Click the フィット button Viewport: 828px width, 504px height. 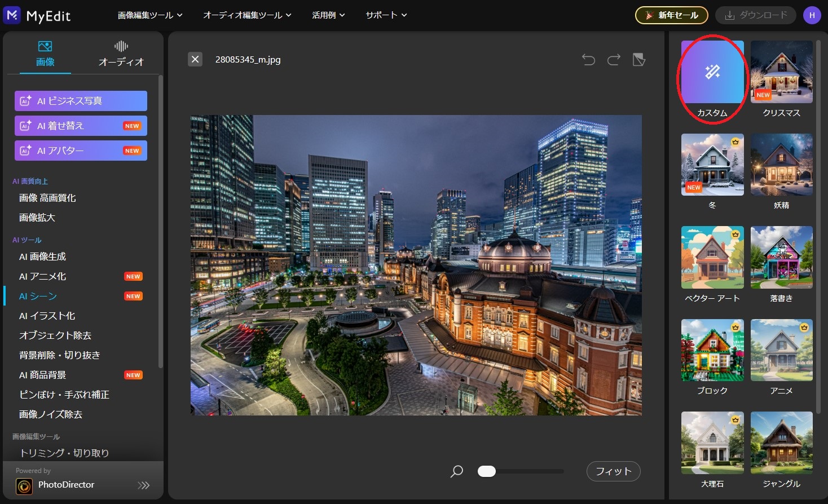(614, 471)
